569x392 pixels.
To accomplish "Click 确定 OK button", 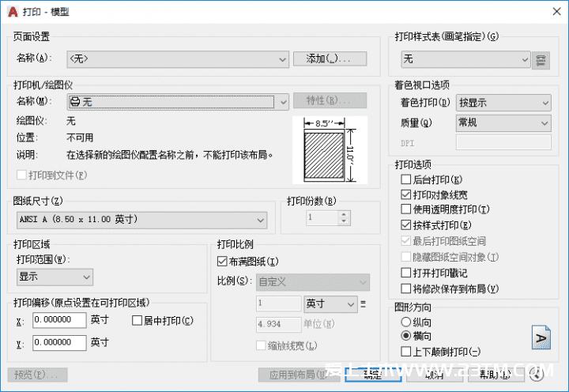I will [x=373, y=375].
